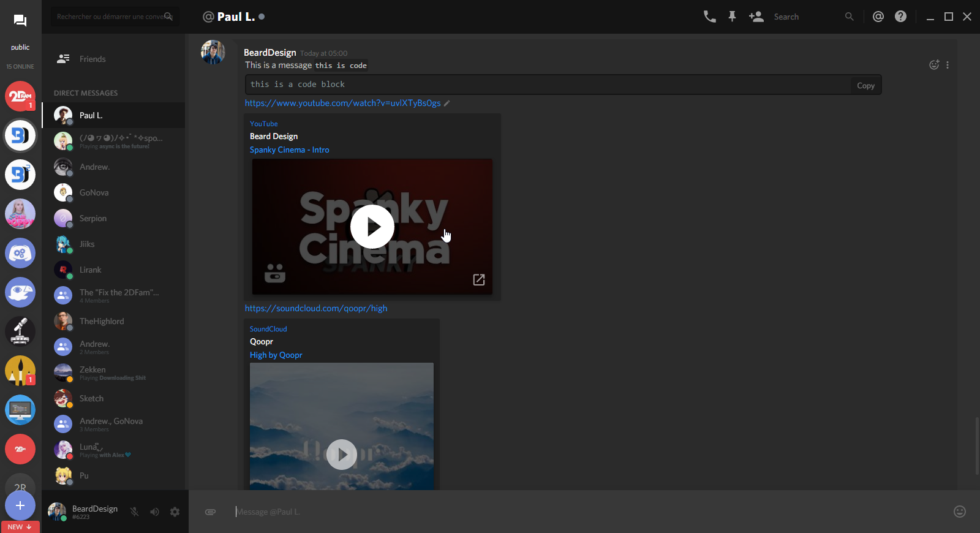Open the home direct messages icon
The image size is (980, 533).
click(20, 21)
